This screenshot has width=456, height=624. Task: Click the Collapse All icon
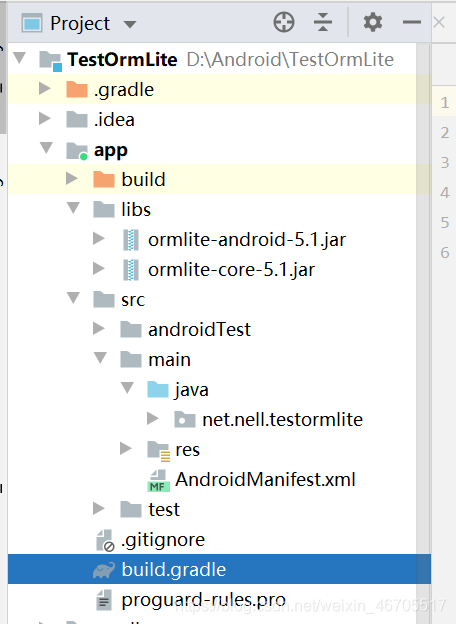(323, 22)
